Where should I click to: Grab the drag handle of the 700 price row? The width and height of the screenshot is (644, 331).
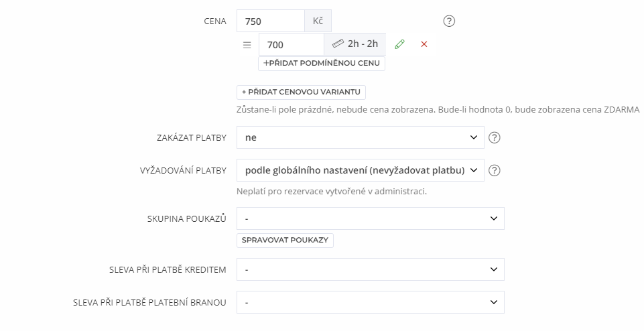tap(247, 45)
